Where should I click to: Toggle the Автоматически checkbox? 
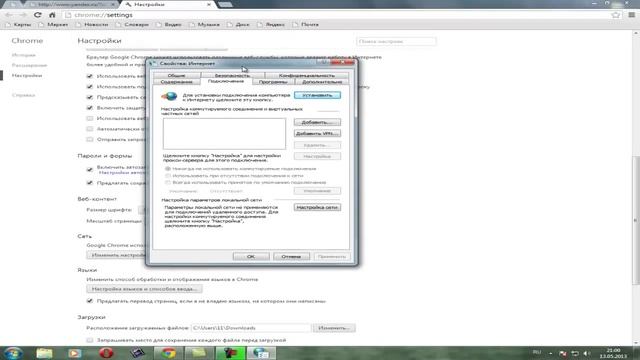(90, 129)
